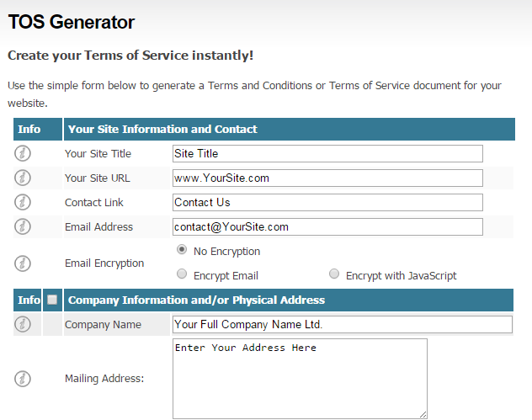Image resolution: width=532 pixels, height=420 pixels.
Task: Click inside the Mailing Address textarea
Action: 300,378
